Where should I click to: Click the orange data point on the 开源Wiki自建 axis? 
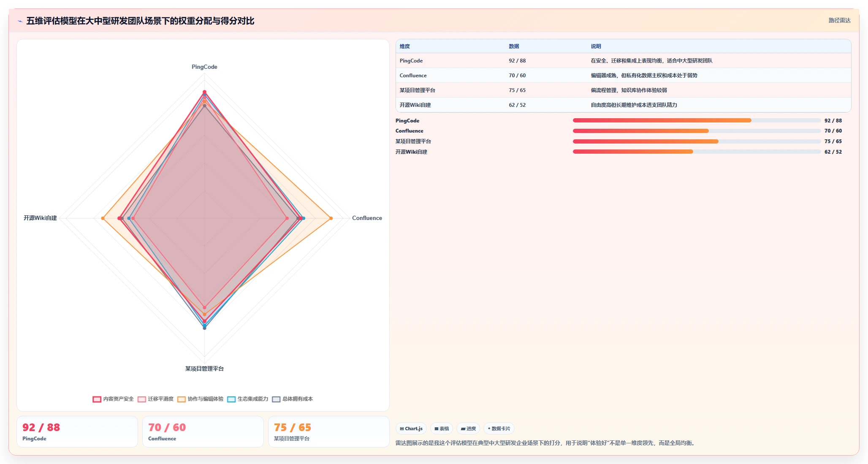pyautogui.click(x=103, y=218)
